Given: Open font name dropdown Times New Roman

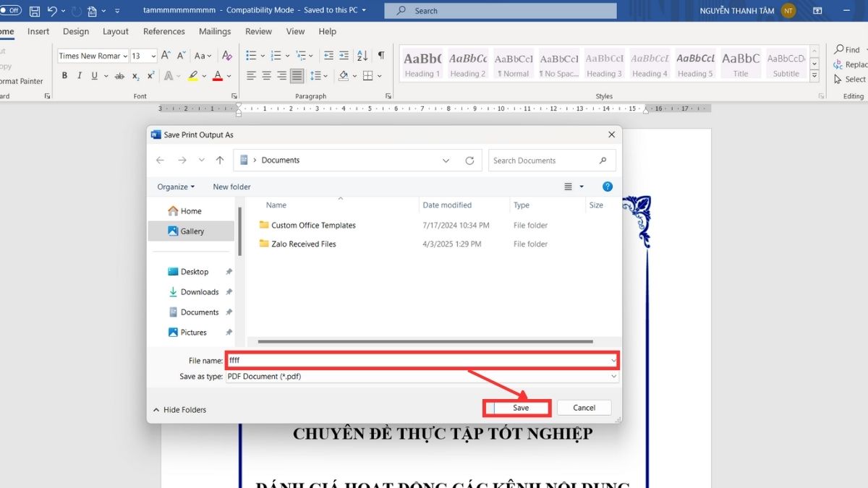Looking at the screenshot, I should click(125, 56).
